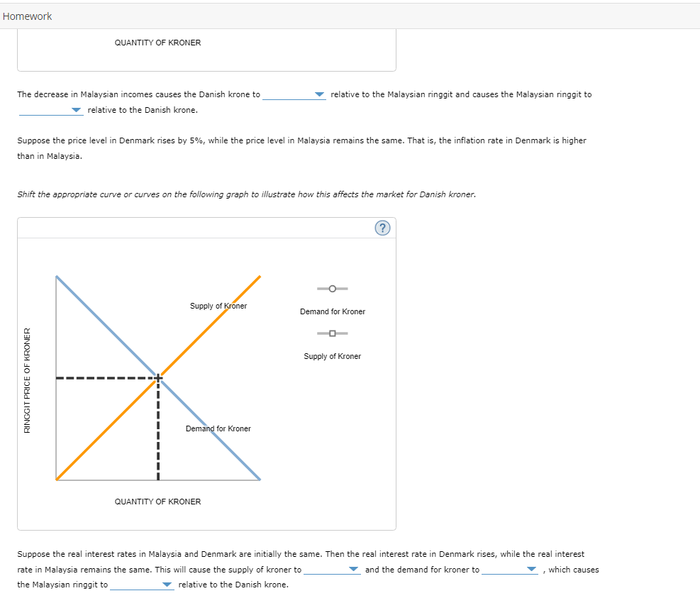Open the Malaysian ringgit dropdown in first paragraph
The width and height of the screenshot is (700, 603).
[x=76, y=110]
